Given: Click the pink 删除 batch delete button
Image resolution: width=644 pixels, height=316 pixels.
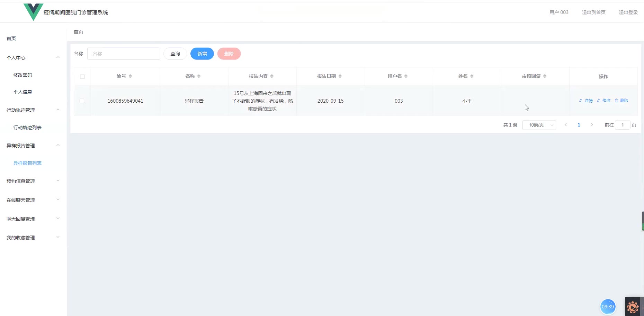Looking at the screenshot, I should (x=229, y=54).
